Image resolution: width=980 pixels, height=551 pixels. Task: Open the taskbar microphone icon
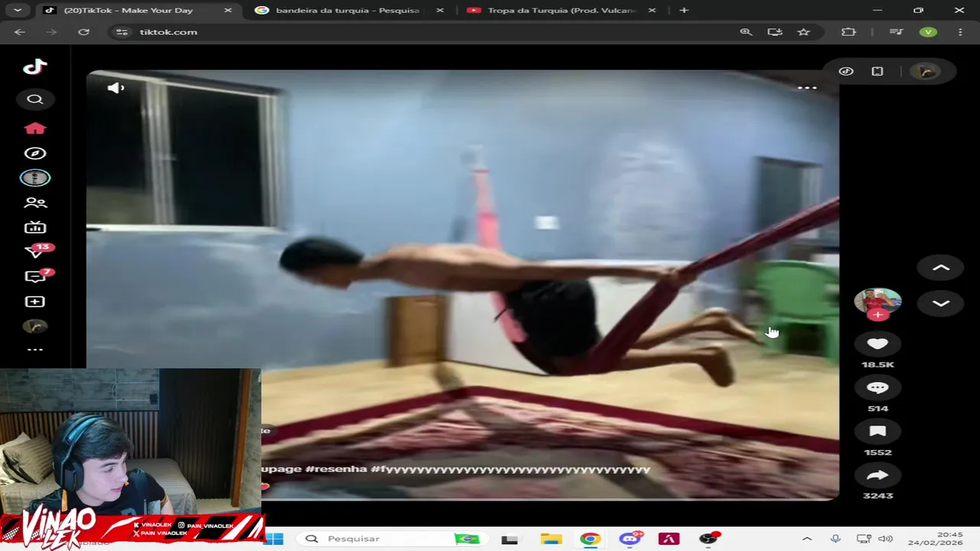coord(835,539)
